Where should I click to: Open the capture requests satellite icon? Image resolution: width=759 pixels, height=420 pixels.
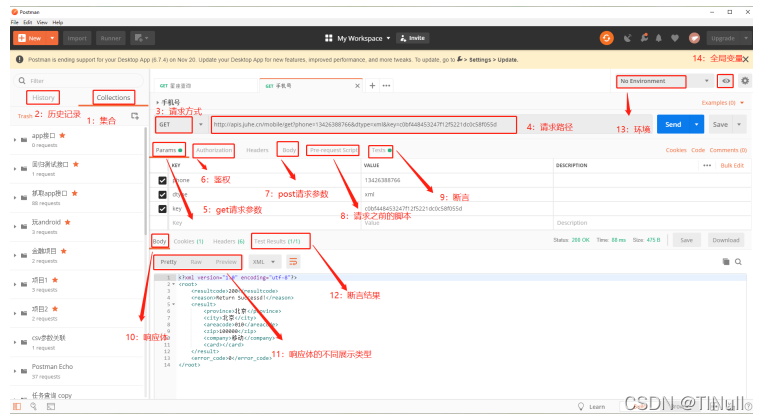point(627,38)
